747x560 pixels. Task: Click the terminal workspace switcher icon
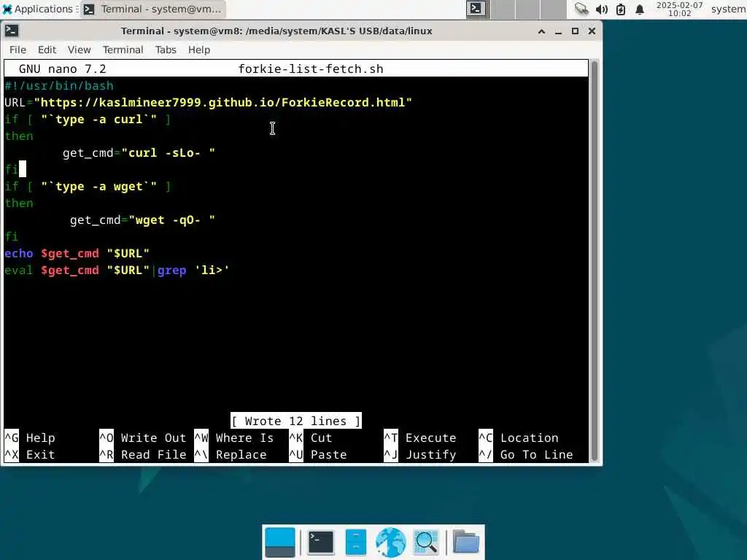click(476, 9)
